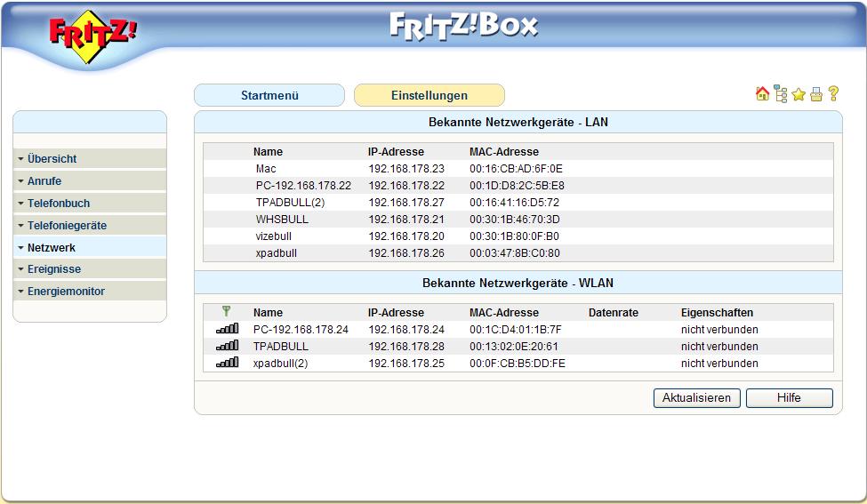Click MAC address 00:16:41:16:D5:72
867x504 pixels.
514,203
